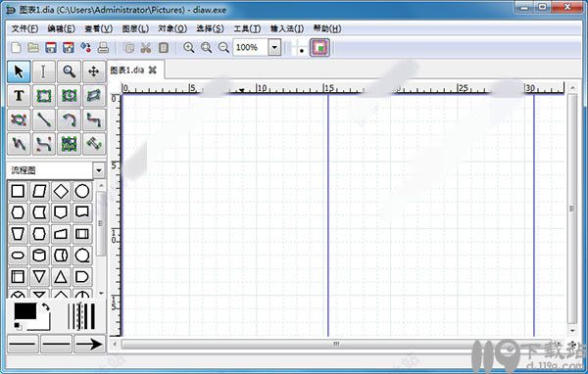Open the 工具(T) menu
This screenshot has height=374, width=588.
pos(247,28)
